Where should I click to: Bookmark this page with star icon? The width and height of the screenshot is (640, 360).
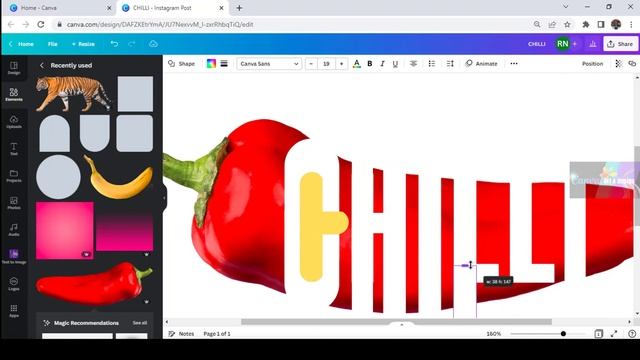coord(567,24)
